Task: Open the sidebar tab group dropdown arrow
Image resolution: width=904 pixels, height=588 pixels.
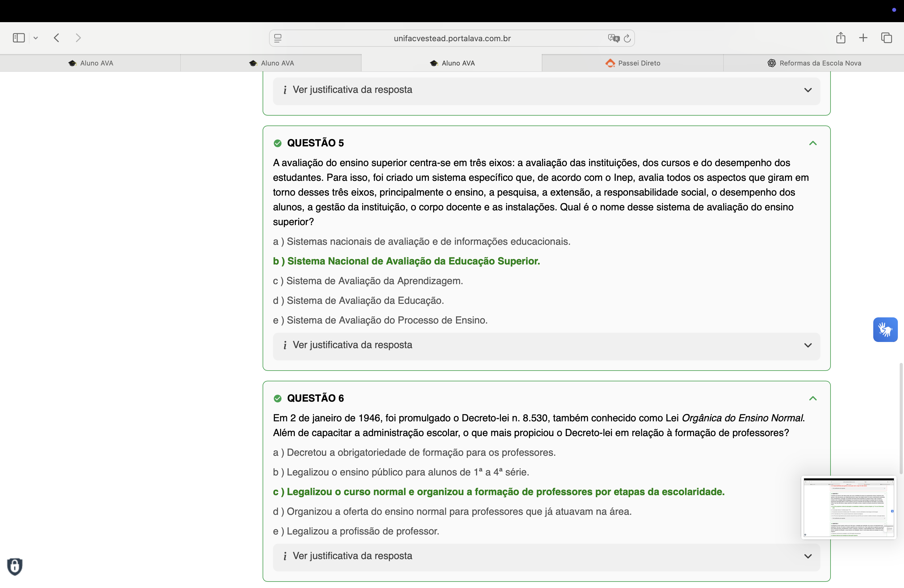Action: tap(36, 38)
